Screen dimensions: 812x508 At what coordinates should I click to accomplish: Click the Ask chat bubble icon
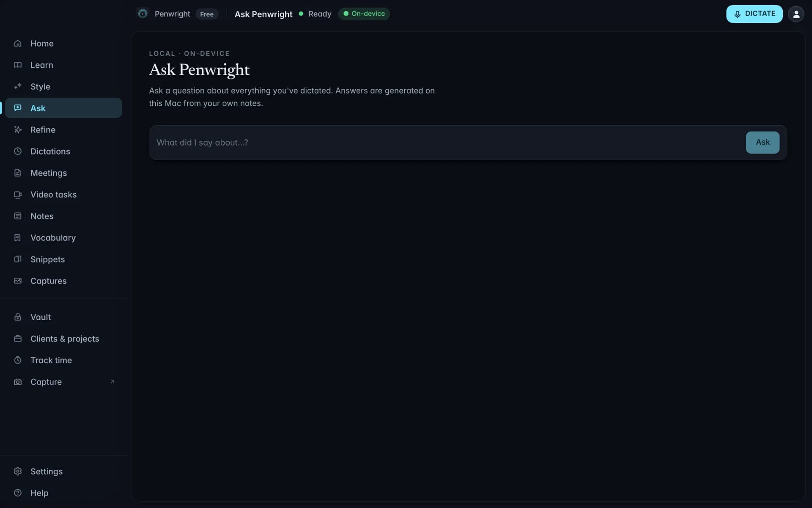[18, 108]
